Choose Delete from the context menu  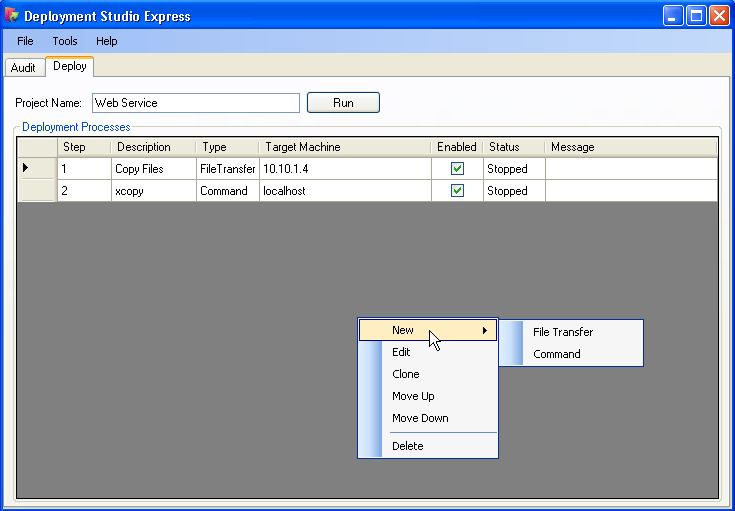408,446
